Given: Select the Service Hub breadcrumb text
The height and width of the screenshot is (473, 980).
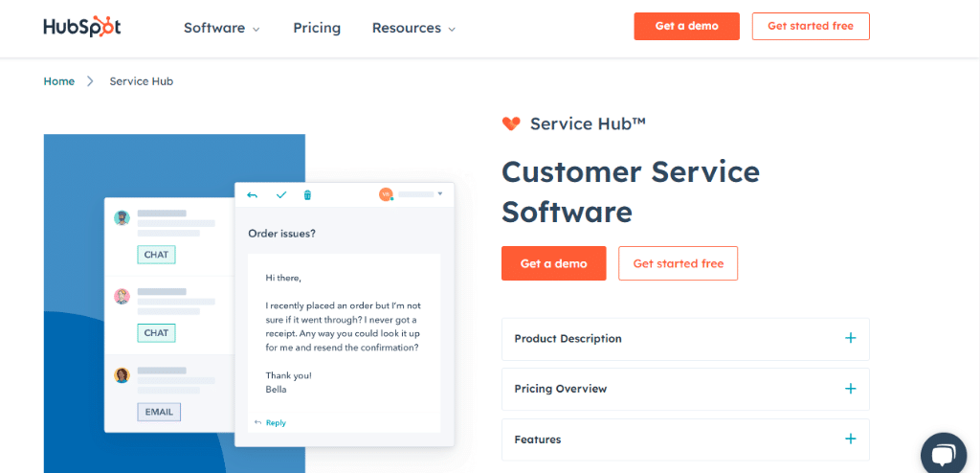Looking at the screenshot, I should point(142,81).
